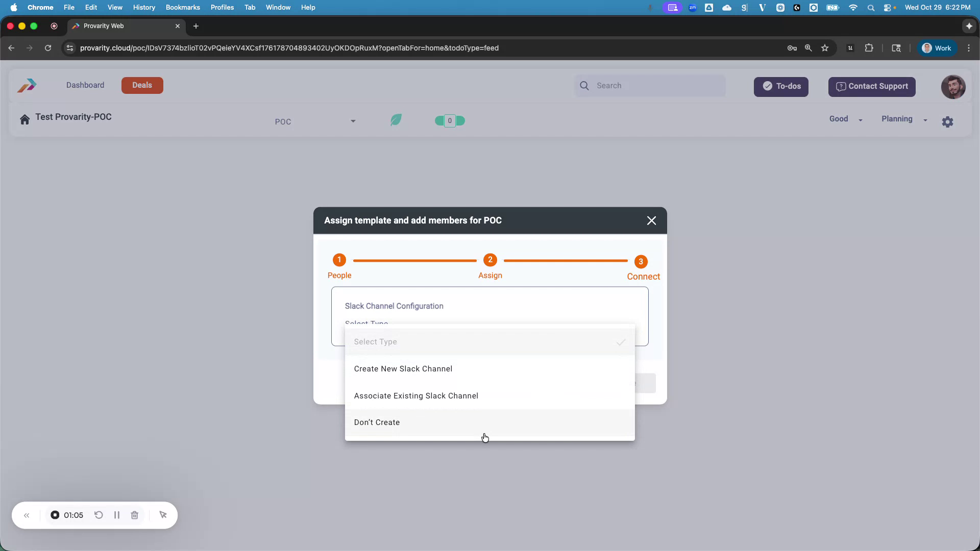
Task: Click the green counter toggle beside POC
Action: pos(449,120)
